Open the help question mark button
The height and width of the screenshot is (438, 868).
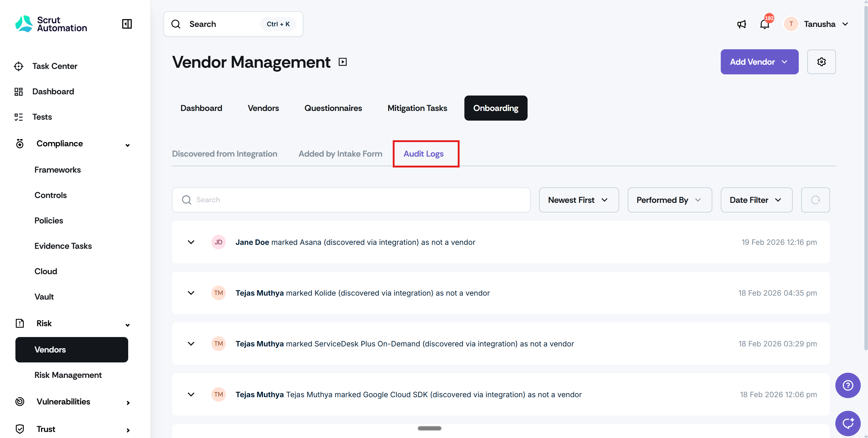click(x=848, y=385)
